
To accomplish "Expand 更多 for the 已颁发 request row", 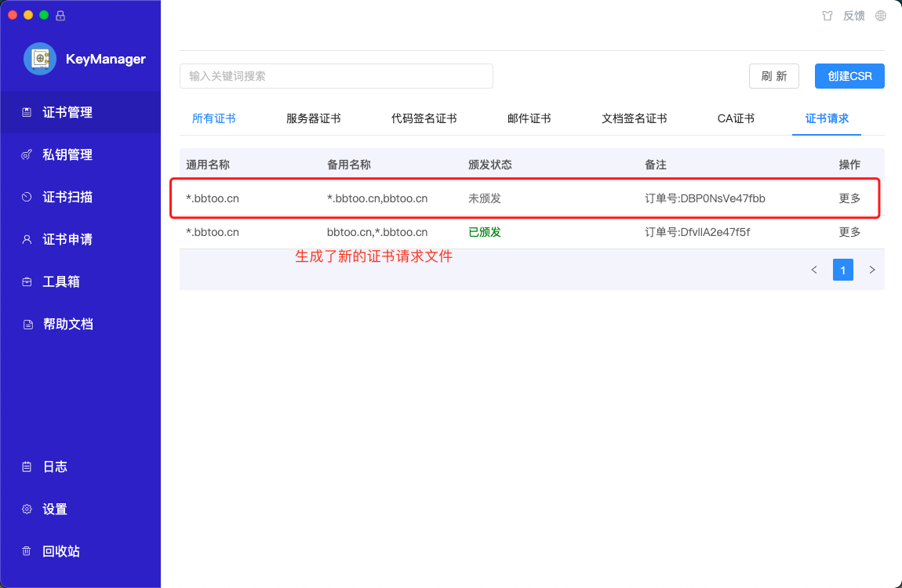I will [849, 232].
